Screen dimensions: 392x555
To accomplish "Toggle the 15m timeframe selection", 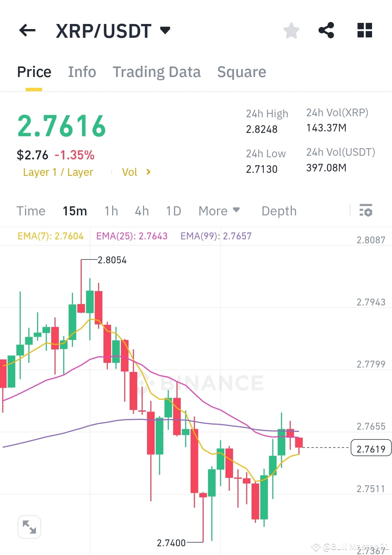I will click(75, 211).
